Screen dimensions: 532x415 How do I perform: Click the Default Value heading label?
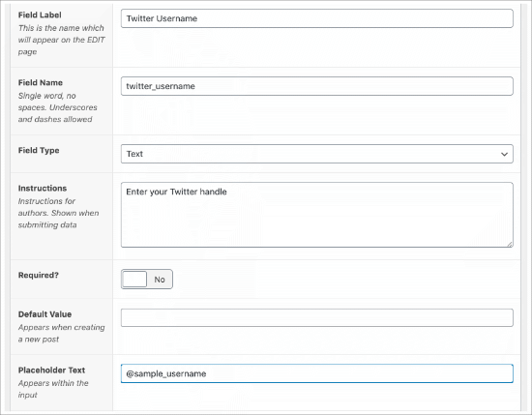coord(44,314)
